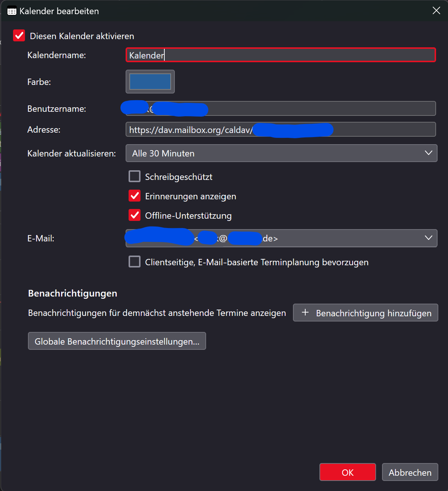Click the Abbrechen button

coord(410,472)
